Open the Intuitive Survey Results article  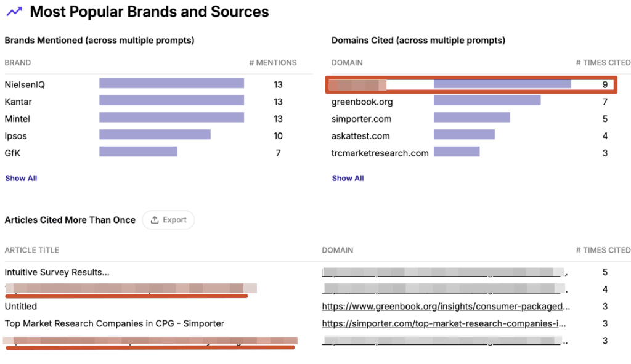tap(57, 272)
